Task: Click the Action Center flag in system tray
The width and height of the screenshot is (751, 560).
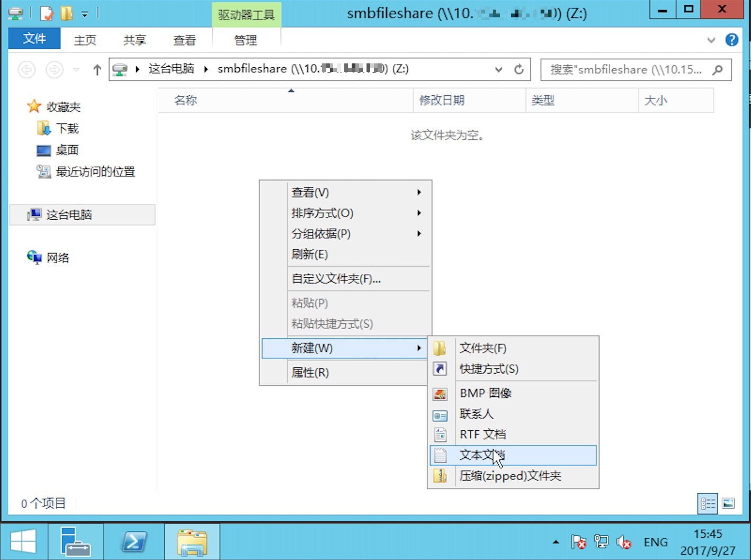Action: 579,541
